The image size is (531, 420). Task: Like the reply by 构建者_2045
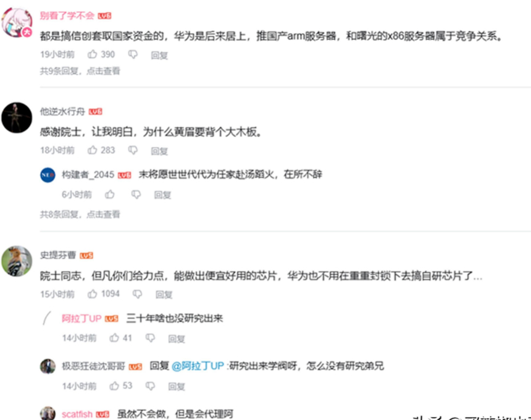(110, 195)
